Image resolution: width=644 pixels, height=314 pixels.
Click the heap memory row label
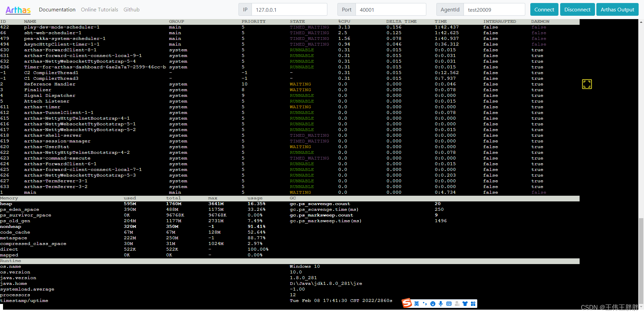click(6, 204)
